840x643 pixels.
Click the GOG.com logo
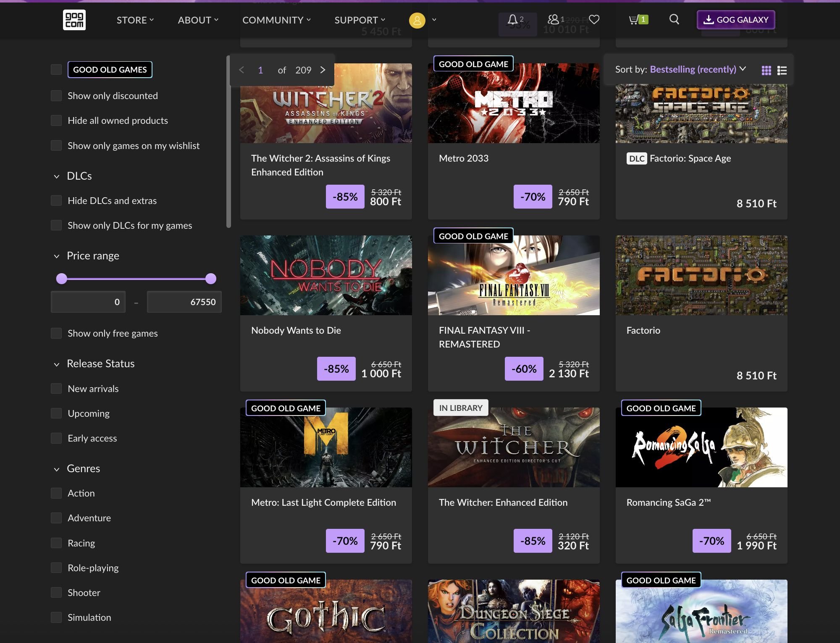tap(74, 20)
